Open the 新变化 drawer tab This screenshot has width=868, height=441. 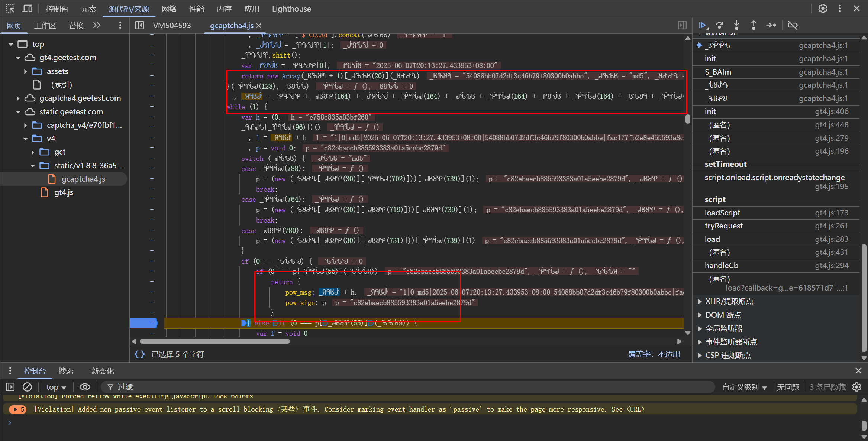[103, 371]
